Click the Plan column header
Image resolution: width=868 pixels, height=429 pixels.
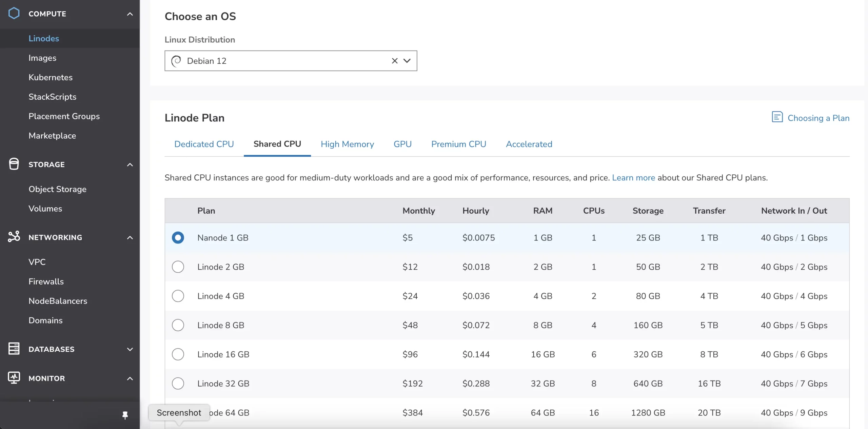click(206, 211)
